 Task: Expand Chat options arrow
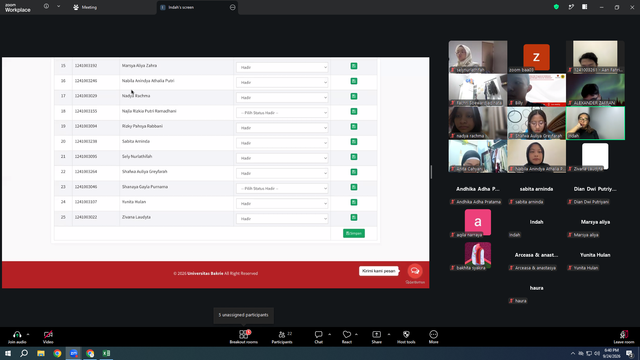click(x=329, y=334)
